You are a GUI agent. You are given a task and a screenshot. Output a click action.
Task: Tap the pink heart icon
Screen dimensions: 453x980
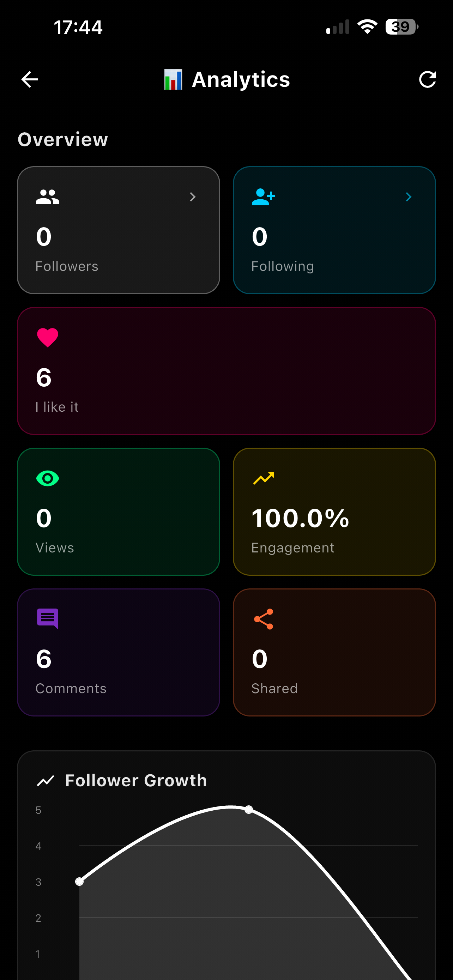point(48,338)
